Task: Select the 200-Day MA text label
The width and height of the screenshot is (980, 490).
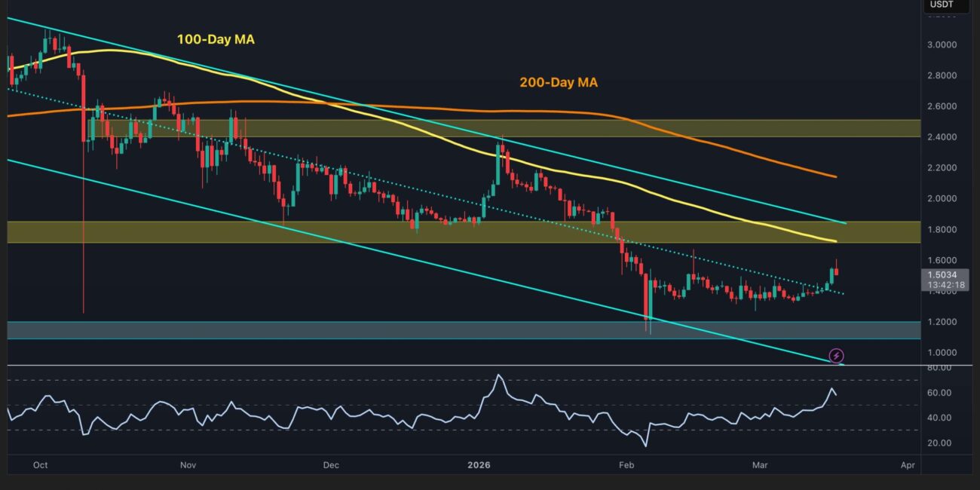Action: 559,83
